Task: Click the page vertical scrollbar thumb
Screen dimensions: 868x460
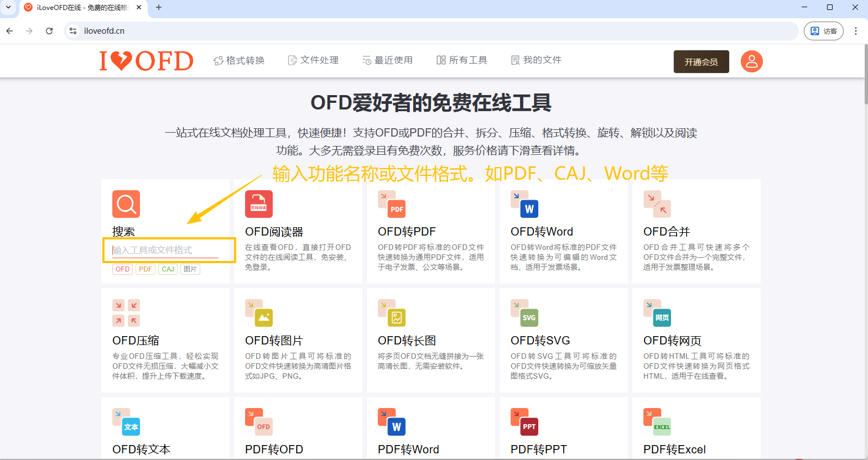Action: coord(866,75)
